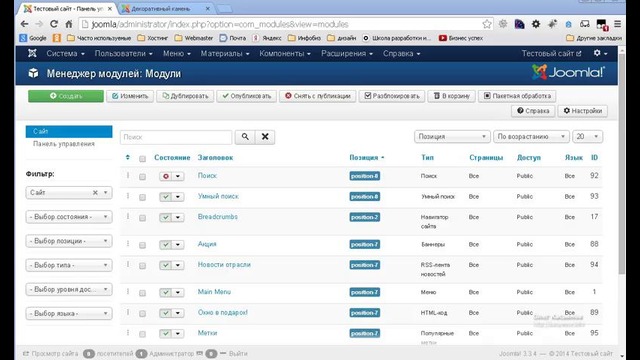Click sort order arrows column header icon
Image resolution: width=640 pixels, height=360 pixels.
coord(127,158)
